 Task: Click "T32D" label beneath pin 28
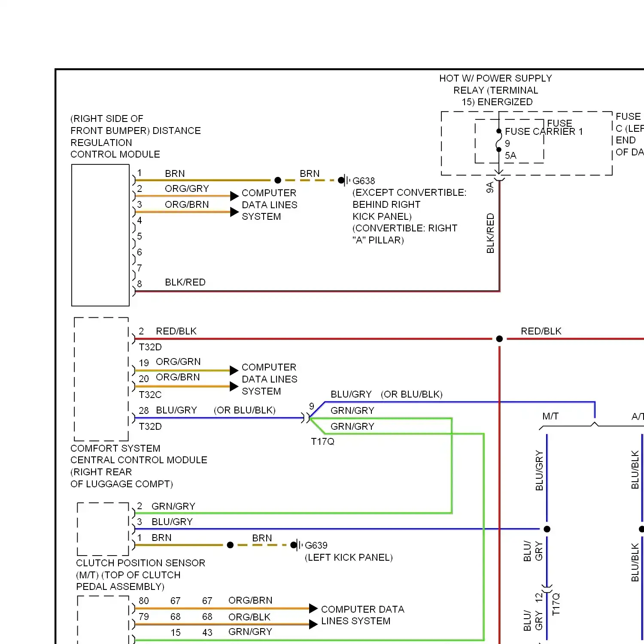(x=150, y=426)
